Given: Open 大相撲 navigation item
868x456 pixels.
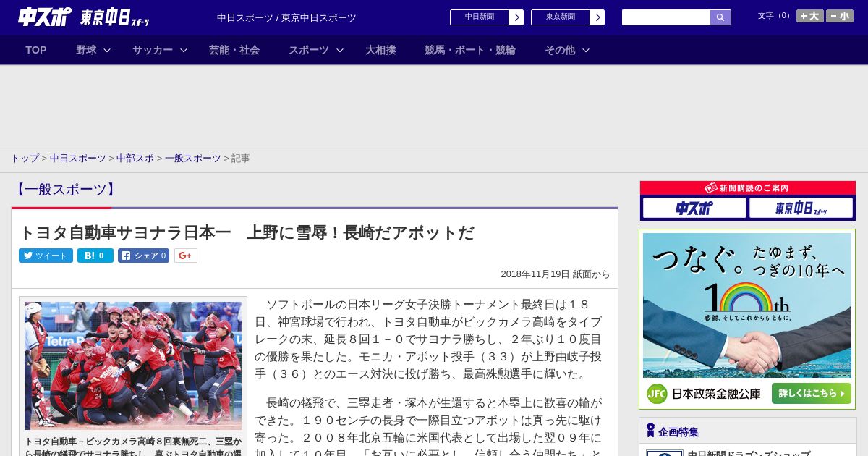Looking at the screenshot, I should pos(380,50).
